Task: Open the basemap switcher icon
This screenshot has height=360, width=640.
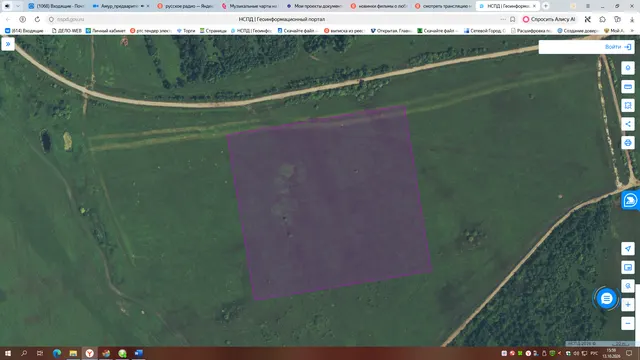Action: (x=628, y=267)
